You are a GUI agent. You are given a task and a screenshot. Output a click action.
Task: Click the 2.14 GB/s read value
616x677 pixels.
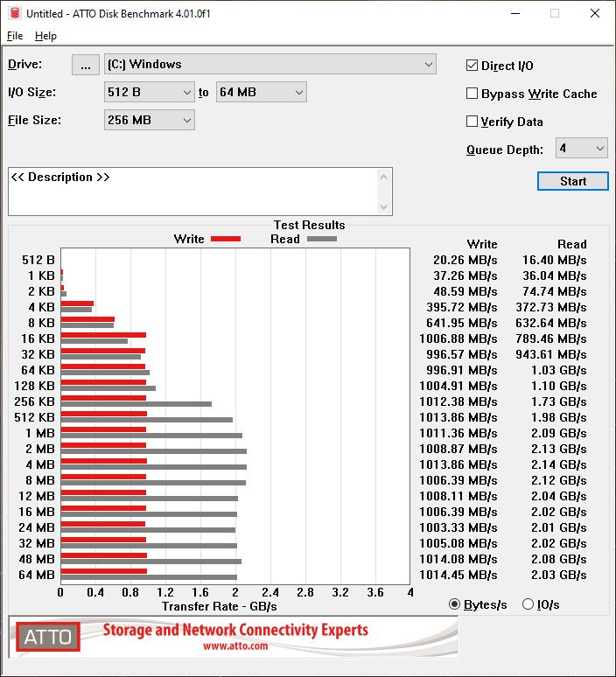click(x=558, y=465)
